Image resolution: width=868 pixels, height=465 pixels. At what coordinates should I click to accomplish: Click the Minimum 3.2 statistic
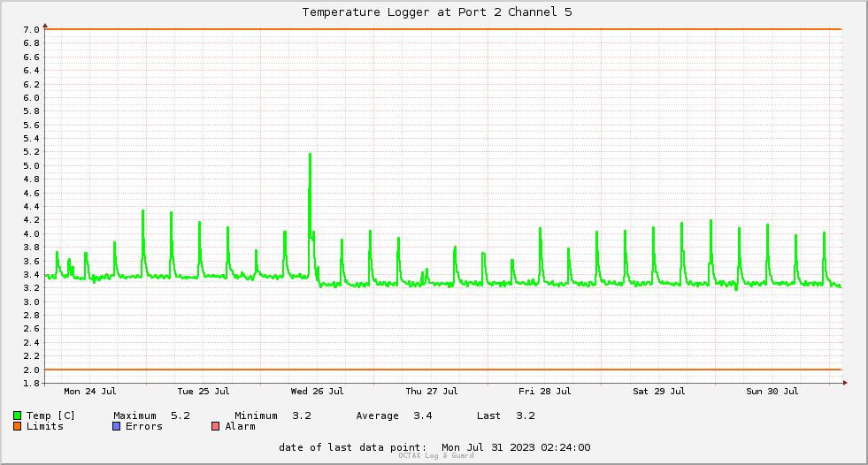(273, 415)
